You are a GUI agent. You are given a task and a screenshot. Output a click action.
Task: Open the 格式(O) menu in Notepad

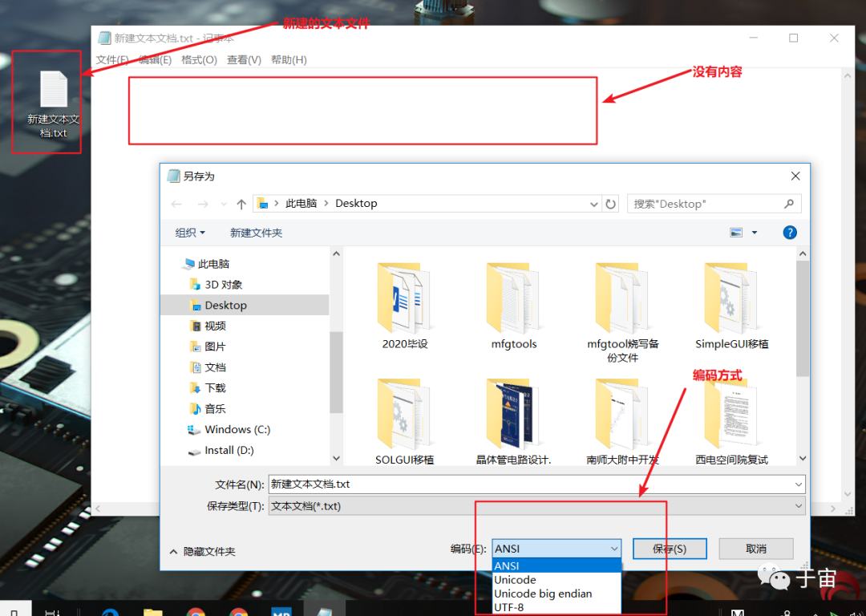(x=199, y=59)
